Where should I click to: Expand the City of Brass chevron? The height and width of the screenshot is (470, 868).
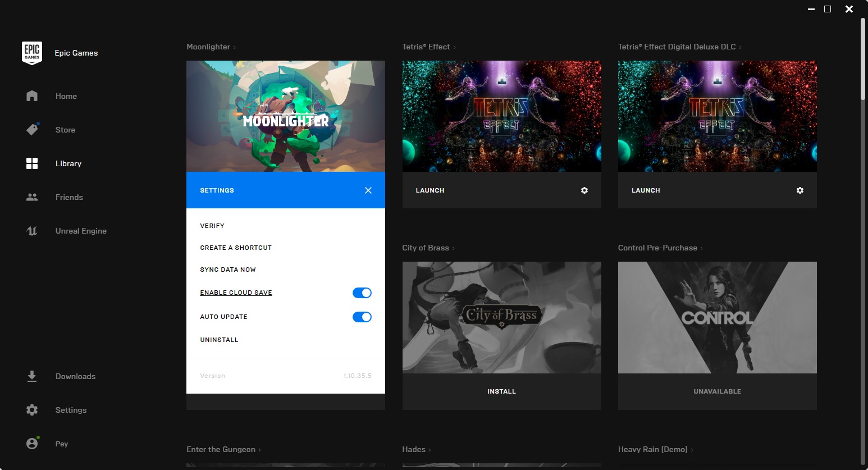click(x=453, y=248)
